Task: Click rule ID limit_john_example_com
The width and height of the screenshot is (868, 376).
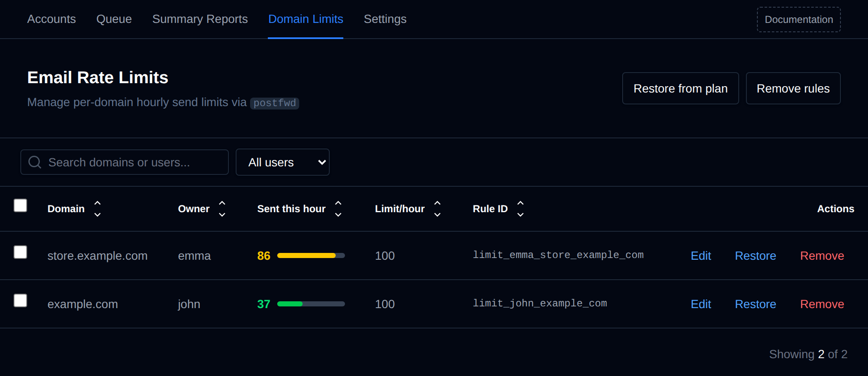Action: [540, 303]
